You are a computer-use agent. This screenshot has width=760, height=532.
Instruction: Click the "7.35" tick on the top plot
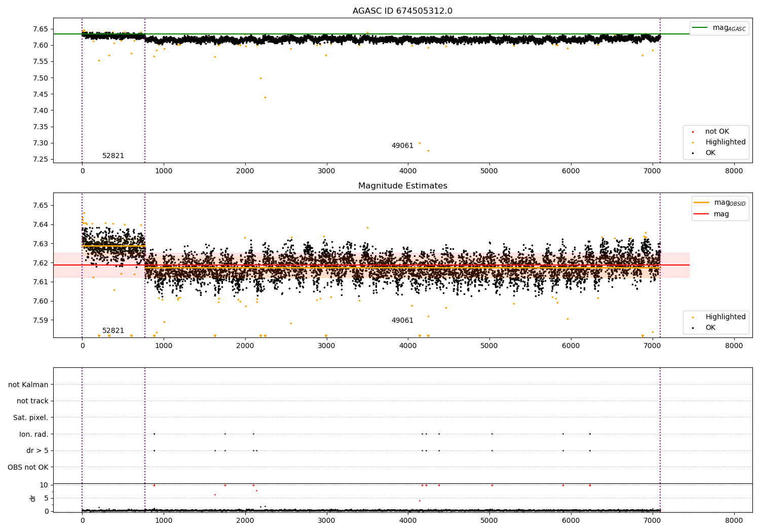40,127
